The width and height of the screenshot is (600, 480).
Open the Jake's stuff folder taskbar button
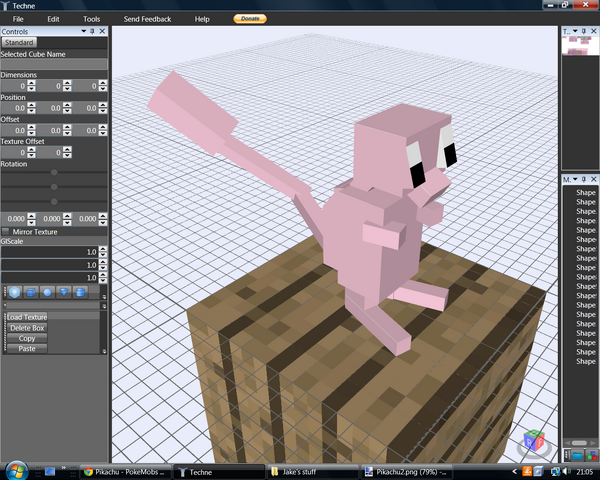313,472
